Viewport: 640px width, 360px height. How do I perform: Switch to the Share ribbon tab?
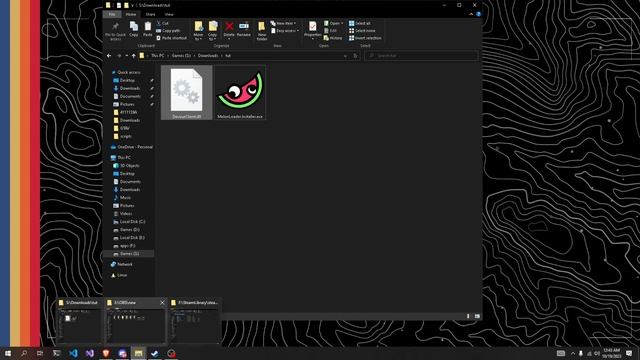pyautogui.click(x=150, y=14)
